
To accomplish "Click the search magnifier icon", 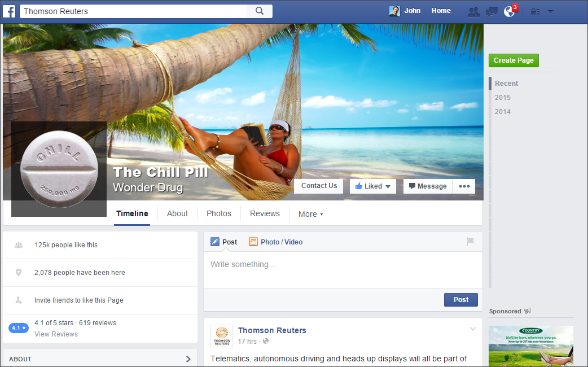I will (260, 11).
